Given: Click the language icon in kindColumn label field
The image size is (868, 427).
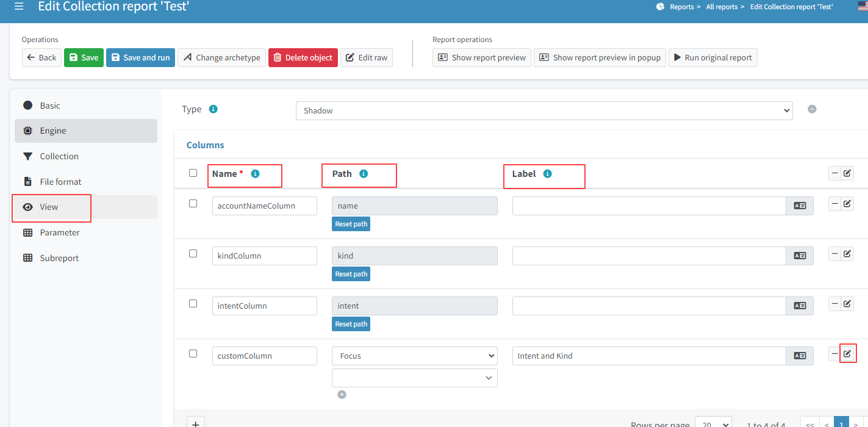Looking at the screenshot, I should [x=800, y=256].
